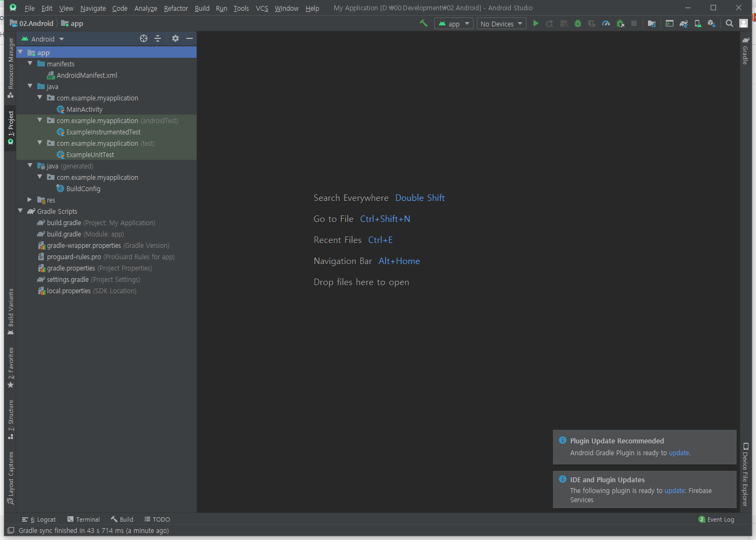Open the AVD Manager icon
The image size is (756, 540).
tap(698, 23)
